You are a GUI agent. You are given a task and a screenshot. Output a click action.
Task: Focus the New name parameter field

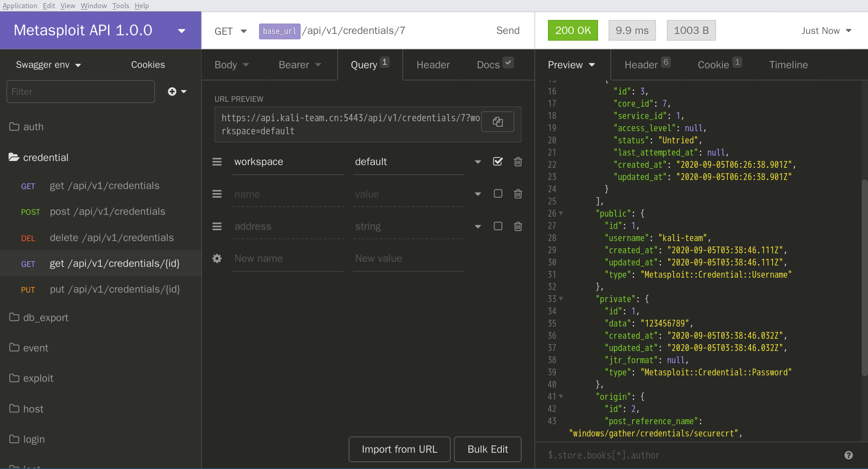pyautogui.click(x=288, y=259)
